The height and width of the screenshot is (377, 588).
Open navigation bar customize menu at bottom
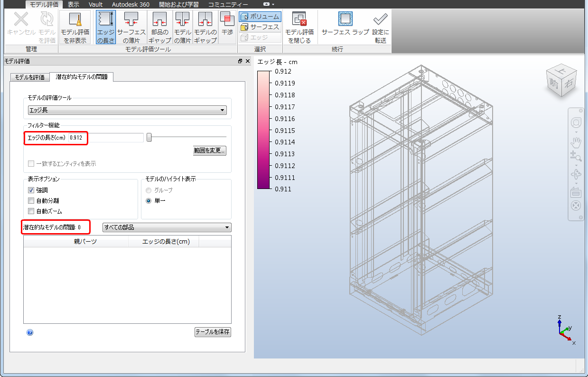pos(582,218)
